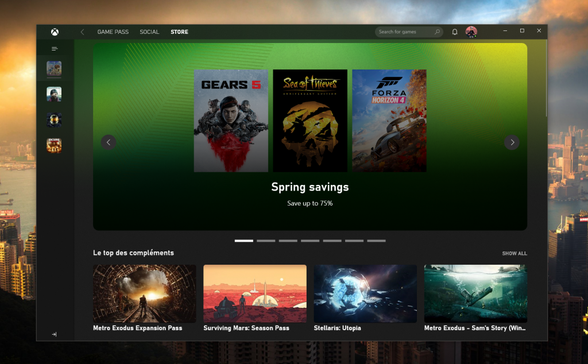This screenshot has height=364, width=588.
Task: Click the magnifier search icon
Action: click(437, 32)
